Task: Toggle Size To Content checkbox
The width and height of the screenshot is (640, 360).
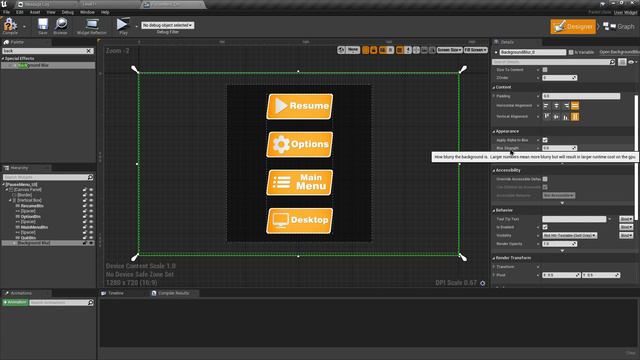Action: coord(545,70)
